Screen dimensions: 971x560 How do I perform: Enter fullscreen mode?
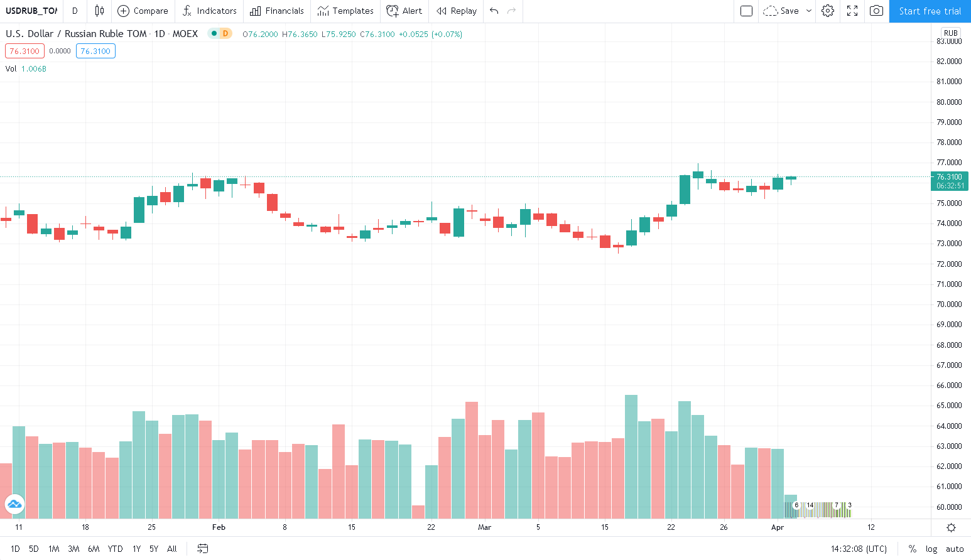pos(852,11)
